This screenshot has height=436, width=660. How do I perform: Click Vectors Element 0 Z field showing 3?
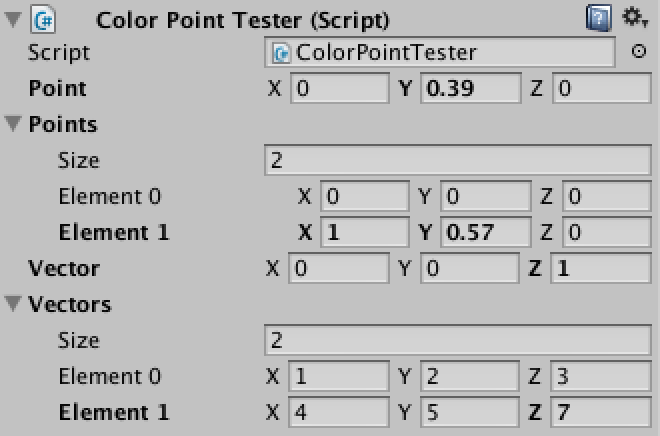pos(601,376)
